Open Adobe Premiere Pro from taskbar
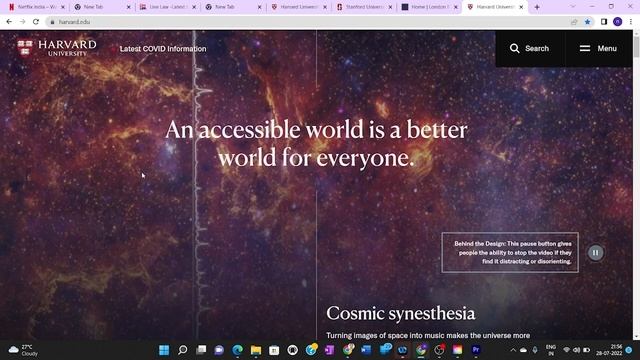The height and width of the screenshot is (360, 640). coord(476,350)
